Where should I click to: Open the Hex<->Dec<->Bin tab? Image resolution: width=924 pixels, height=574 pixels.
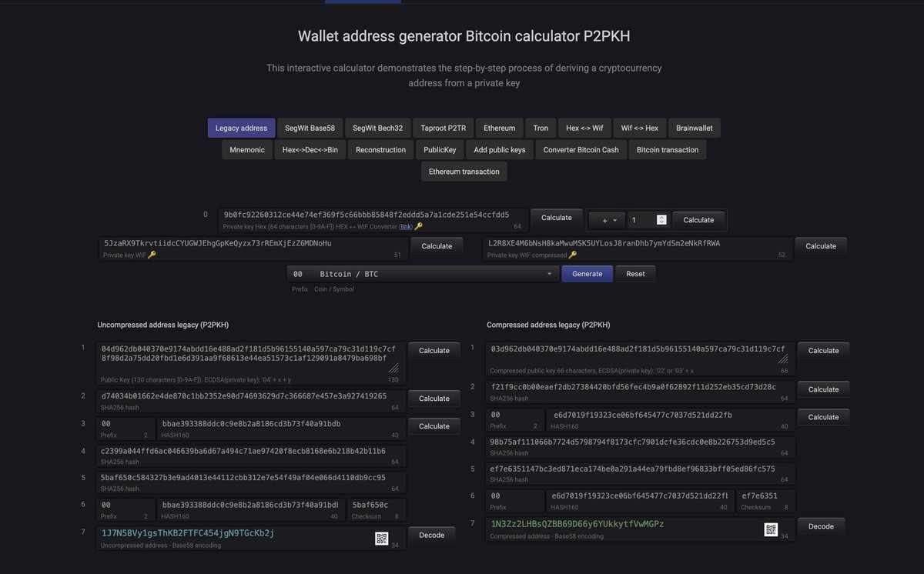[310, 150]
